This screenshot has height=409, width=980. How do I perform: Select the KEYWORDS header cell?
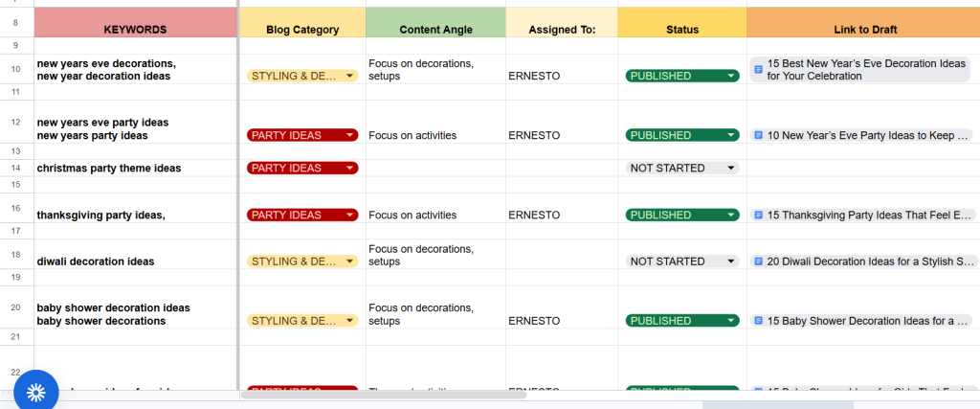(x=136, y=23)
